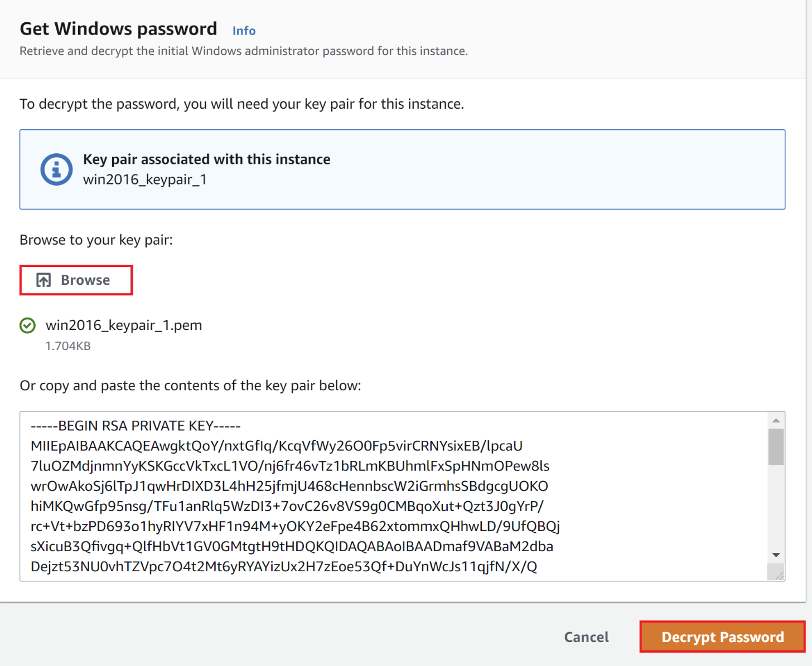Select the uploaded win2016_keypair_1.pem file name
Image resolution: width=812 pixels, height=666 pixels.
click(x=124, y=325)
